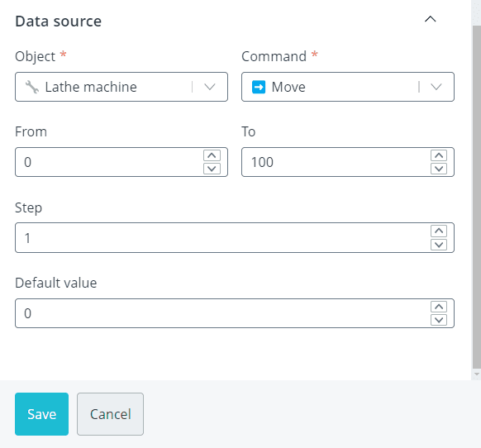The height and width of the screenshot is (448, 481).
Task: Increase the From value
Action: (212, 155)
